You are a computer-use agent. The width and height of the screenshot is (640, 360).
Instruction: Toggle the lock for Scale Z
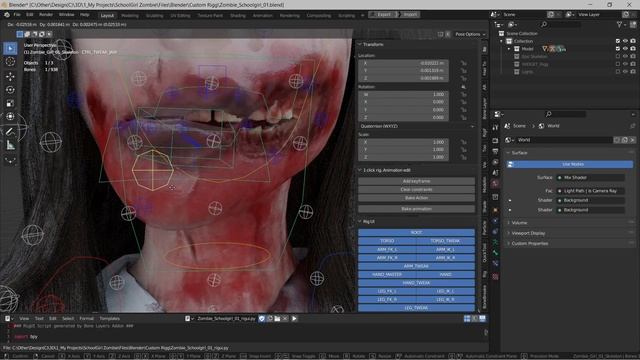(x=464, y=157)
